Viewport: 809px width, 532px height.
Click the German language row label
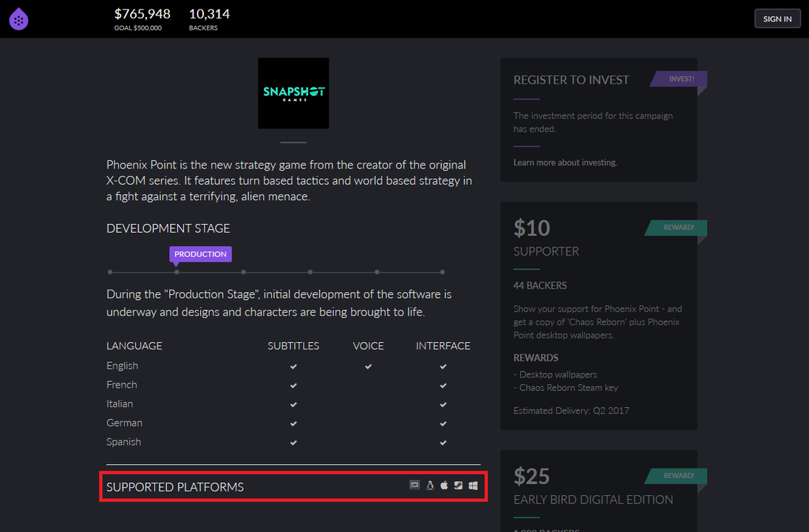(x=124, y=423)
